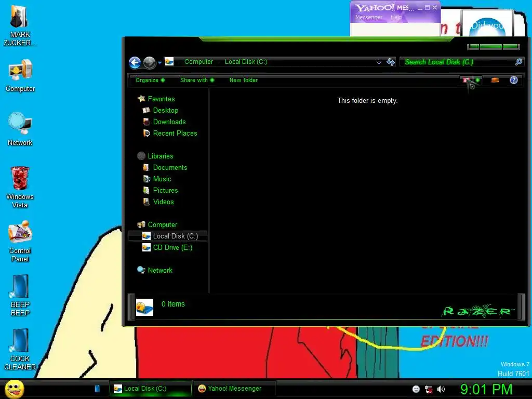Image resolution: width=532 pixels, height=399 pixels.
Task: Click the network status tray icon
Action: 429,390
